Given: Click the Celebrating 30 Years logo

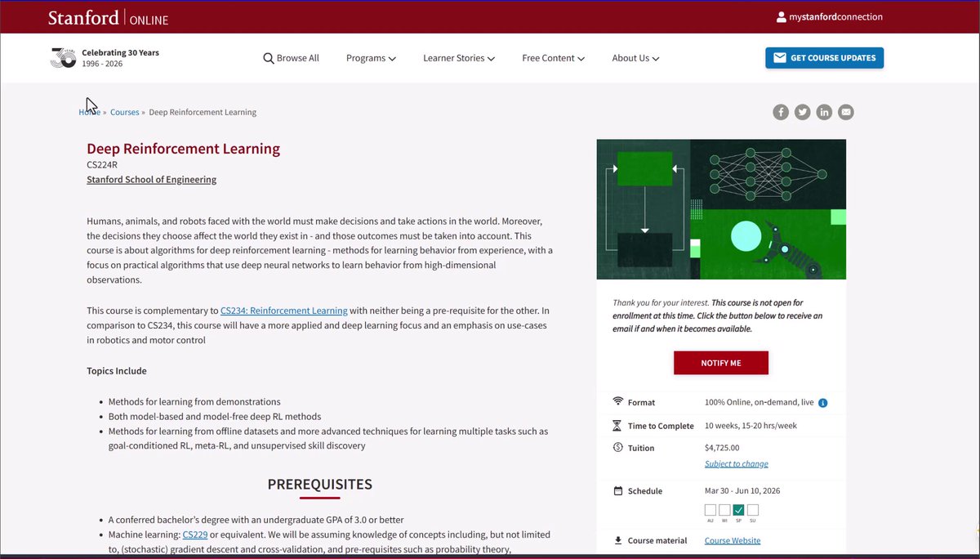Looking at the screenshot, I should (x=105, y=58).
